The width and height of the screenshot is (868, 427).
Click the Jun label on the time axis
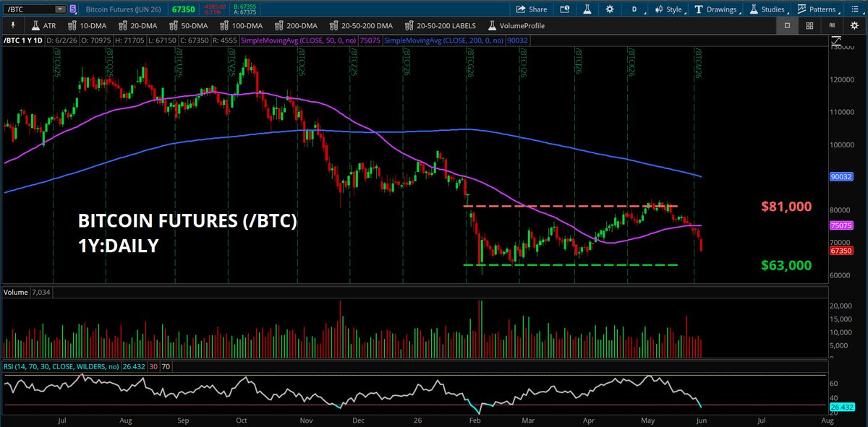tap(703, 420)
